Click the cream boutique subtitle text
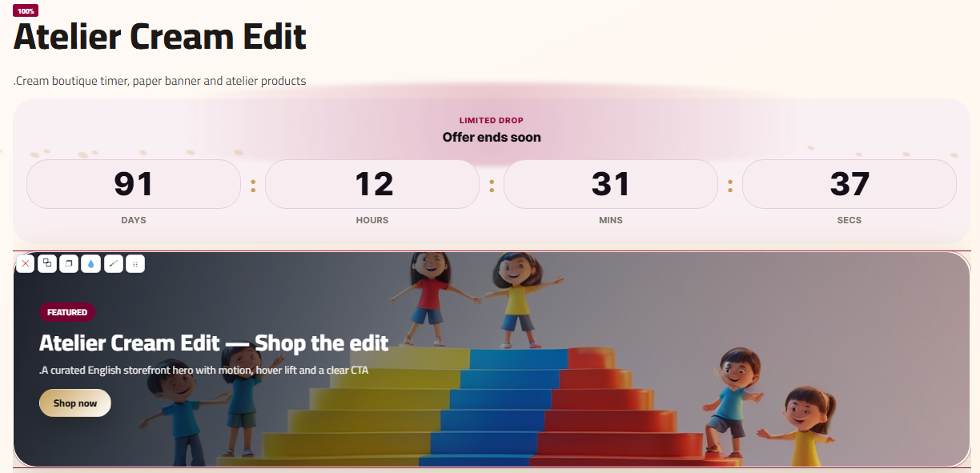The height and width of the screenshot is (473, 980). (160, 81)
